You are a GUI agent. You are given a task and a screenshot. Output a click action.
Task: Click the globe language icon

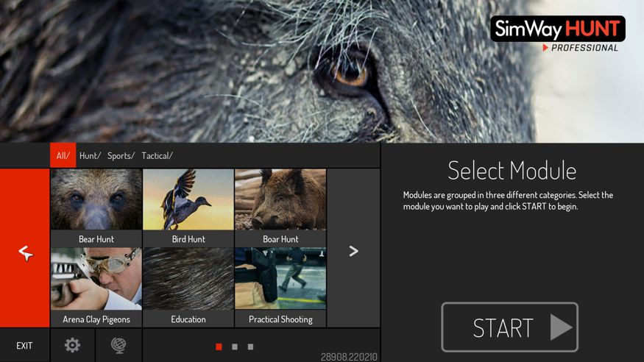pyautogui.click(x=118, y=345)
